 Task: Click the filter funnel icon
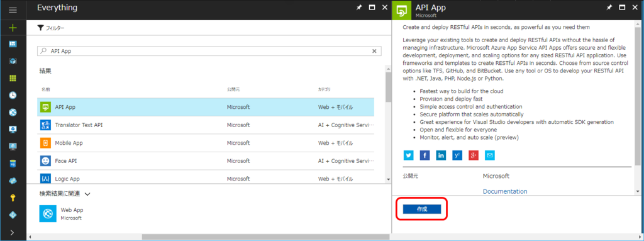point(40,28)
